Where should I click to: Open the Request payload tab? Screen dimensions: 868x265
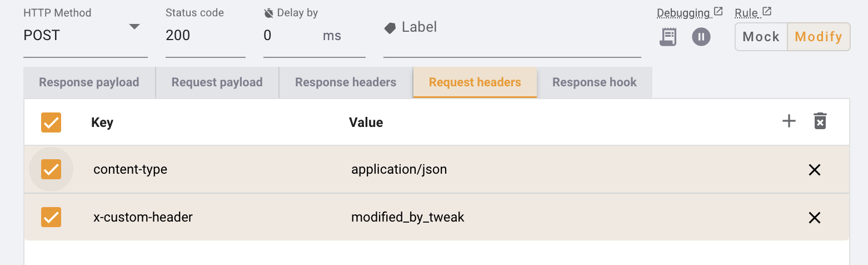pyautogui.click(x=217, y=82)
